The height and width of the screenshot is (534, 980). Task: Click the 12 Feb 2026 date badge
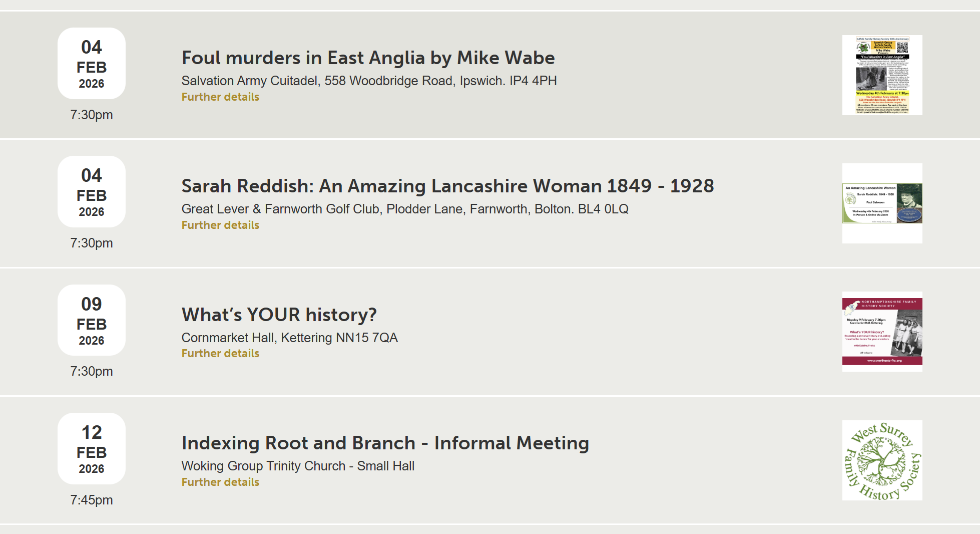92,449
